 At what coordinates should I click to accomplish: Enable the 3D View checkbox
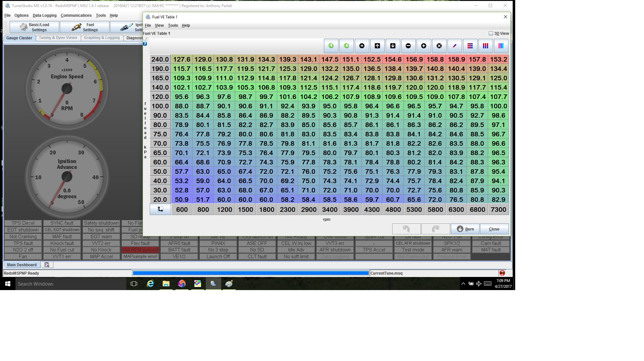(x=491, y=34)
